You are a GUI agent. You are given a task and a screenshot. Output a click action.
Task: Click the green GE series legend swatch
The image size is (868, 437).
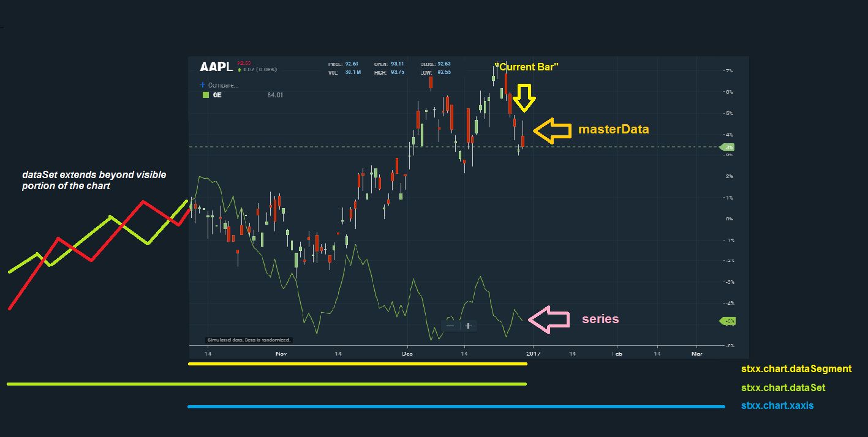coord(206,95)
